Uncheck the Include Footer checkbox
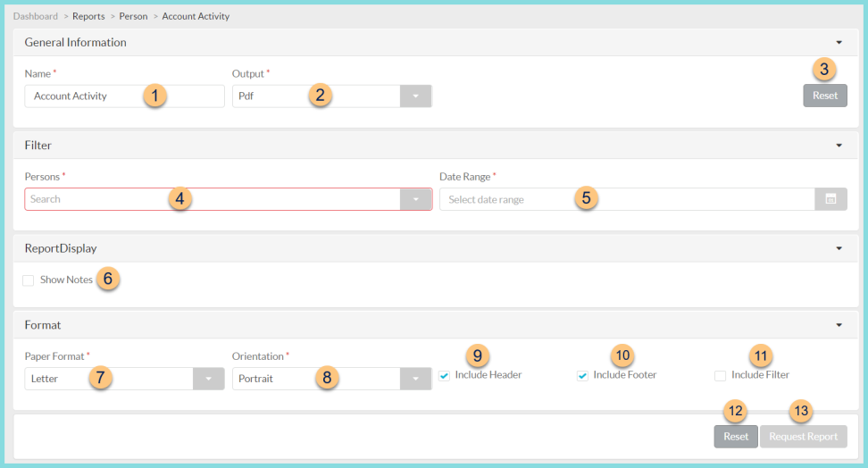 [582, 375]
